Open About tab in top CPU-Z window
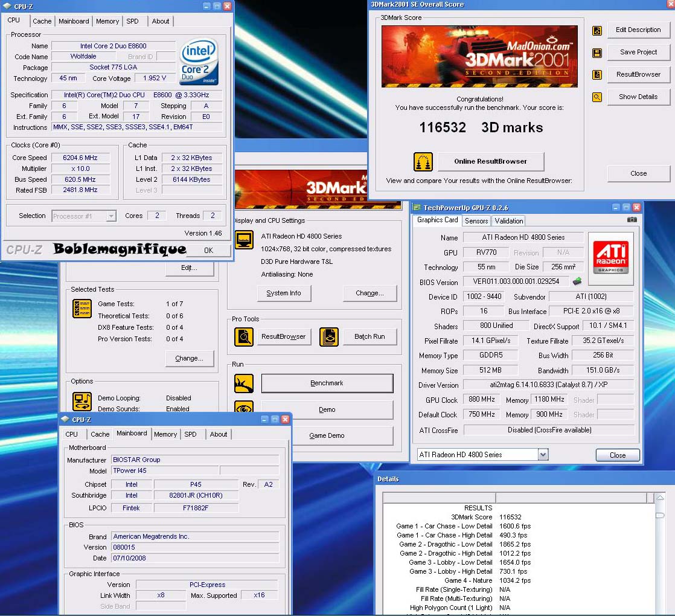The image size is (675, 616). 160,21
